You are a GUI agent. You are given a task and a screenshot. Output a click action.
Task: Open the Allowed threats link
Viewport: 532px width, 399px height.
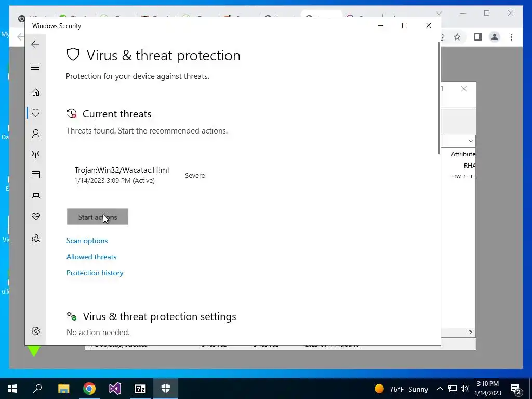point(91,257)
